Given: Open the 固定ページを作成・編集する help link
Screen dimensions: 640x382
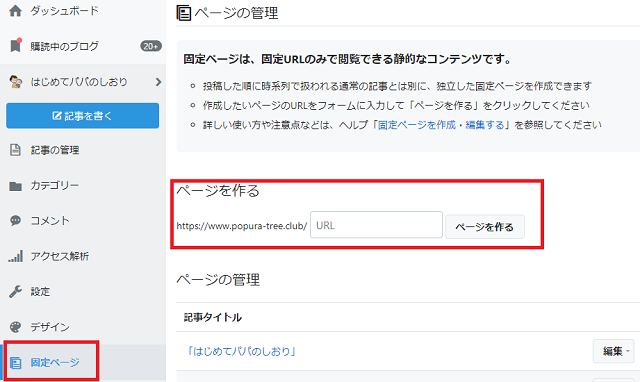Looking at the screenshot, I should pyautogui.click(x=441, y=124).
